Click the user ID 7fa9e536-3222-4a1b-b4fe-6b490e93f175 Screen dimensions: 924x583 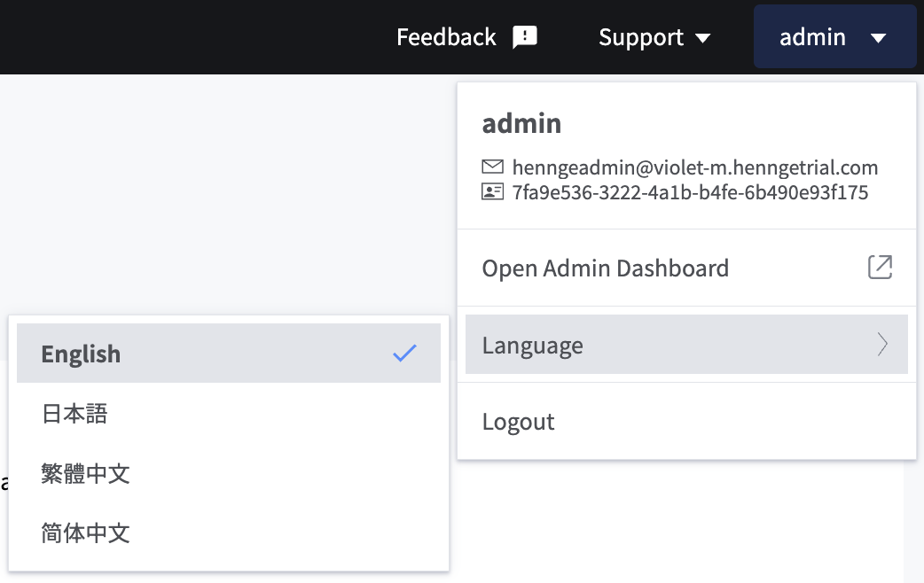690,192
